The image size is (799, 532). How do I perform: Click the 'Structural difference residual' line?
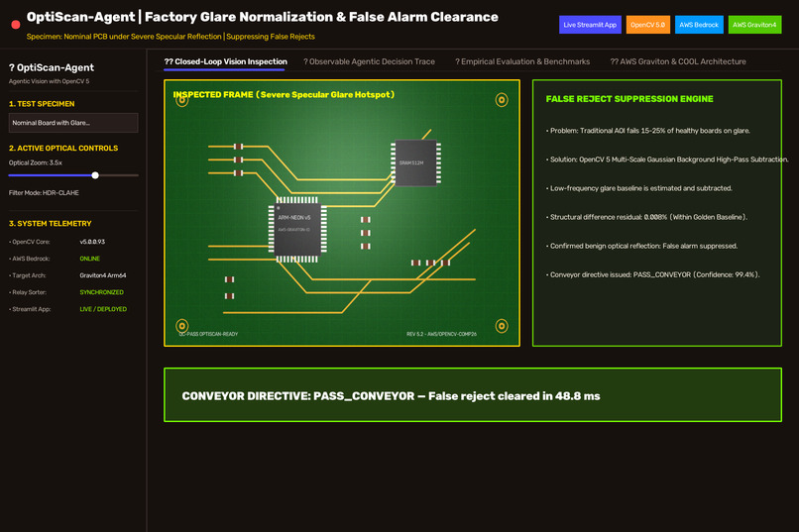(646, 217)
